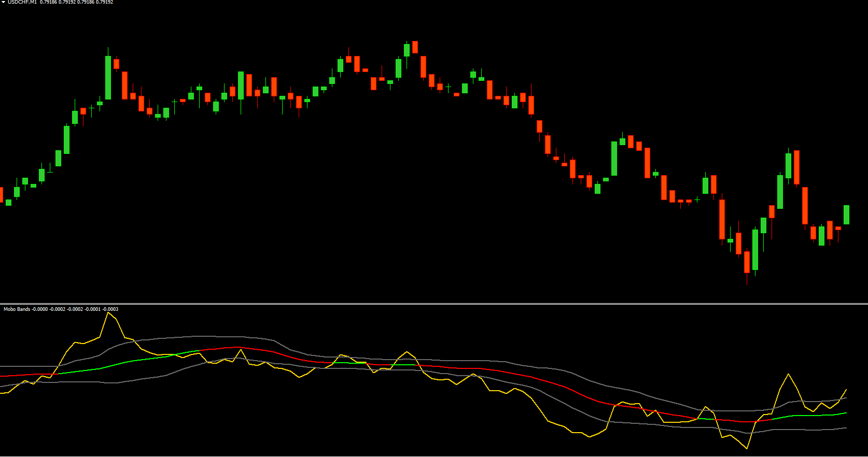Click the upper gray band's left starting end
The image size is (868, 457).
click(2, 367)
